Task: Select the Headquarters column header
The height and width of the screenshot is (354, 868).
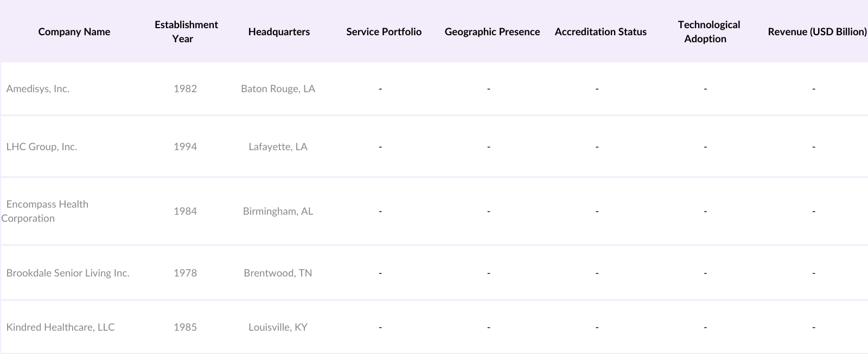Action: (x=279, y=31)
